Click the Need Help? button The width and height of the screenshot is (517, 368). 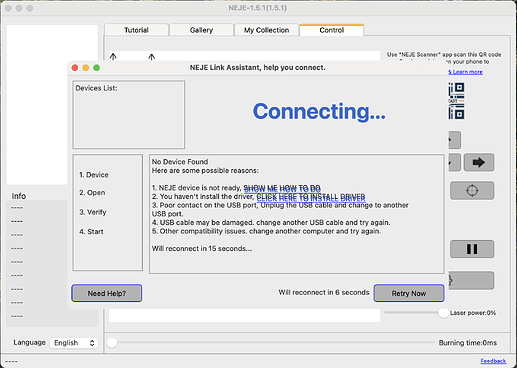pyautogui.click(x=107, y=293)
